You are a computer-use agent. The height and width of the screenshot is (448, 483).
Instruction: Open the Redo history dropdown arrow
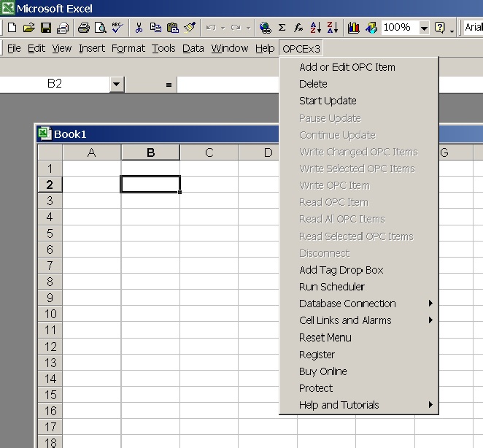click(x=248, y=28)
